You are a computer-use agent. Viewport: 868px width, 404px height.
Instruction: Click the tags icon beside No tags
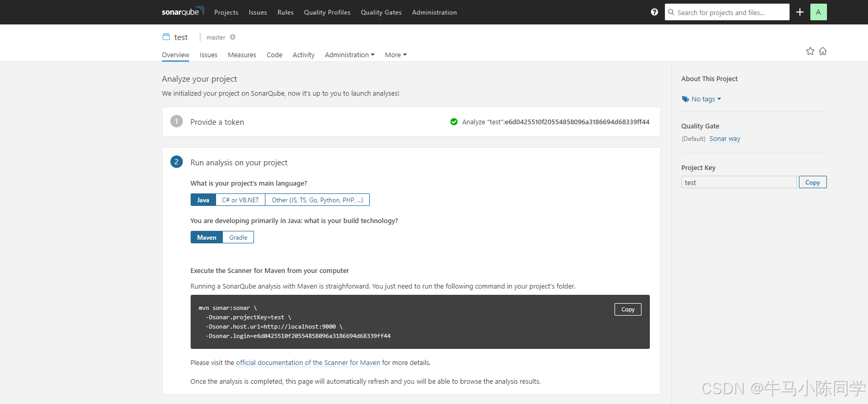click(685, 99)
